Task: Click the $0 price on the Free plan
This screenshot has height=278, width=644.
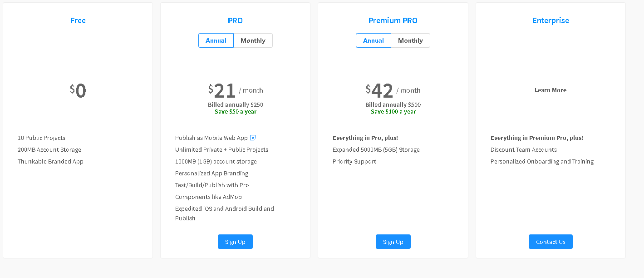Action: [x=78, y=90]
